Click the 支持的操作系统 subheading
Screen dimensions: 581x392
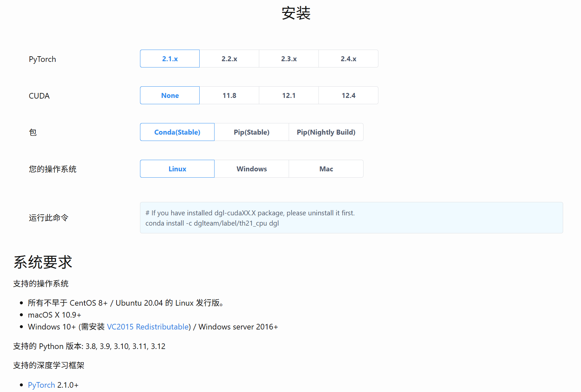click(x=41, y=283)
